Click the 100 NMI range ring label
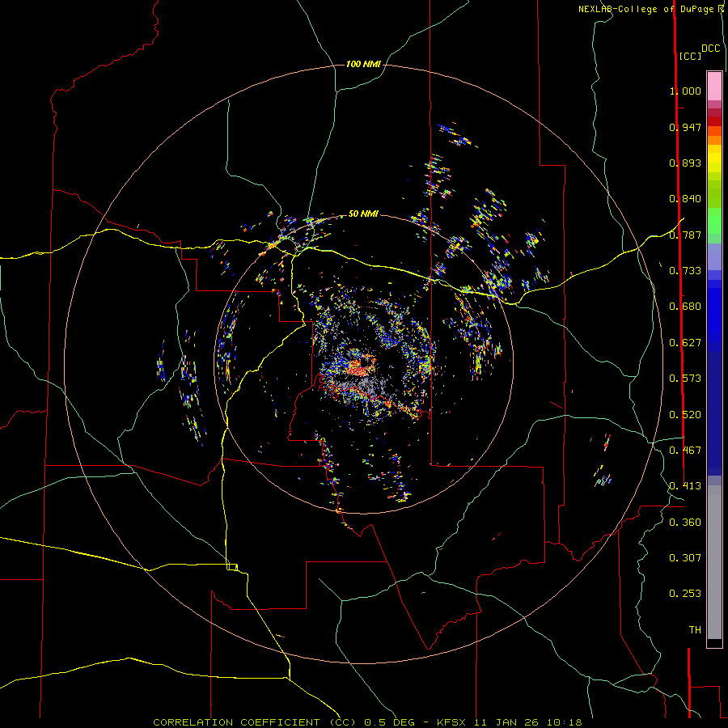 363,64
